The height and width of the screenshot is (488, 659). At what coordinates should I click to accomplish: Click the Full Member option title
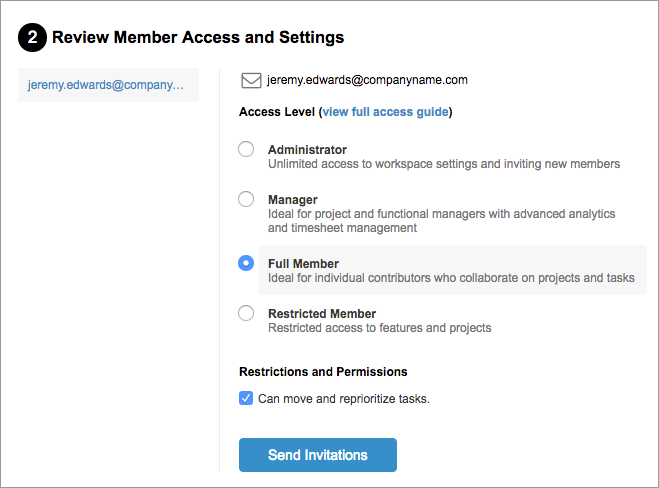(303, 264)
